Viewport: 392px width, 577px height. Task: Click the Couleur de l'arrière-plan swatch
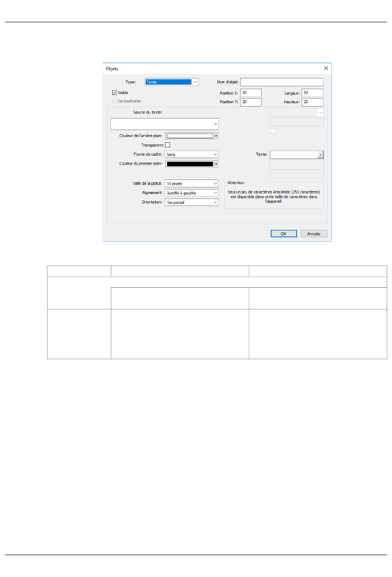click(190, 136)
